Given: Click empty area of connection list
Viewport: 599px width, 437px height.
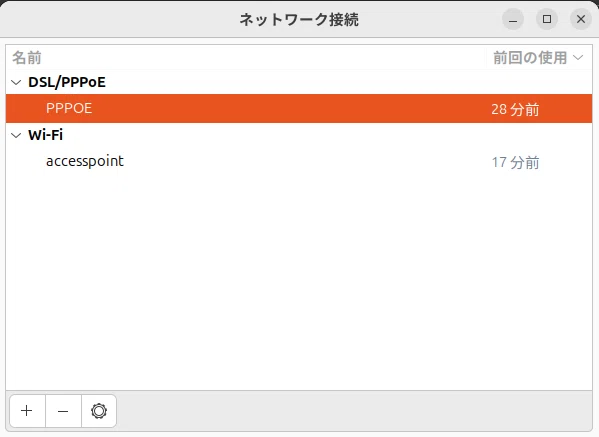Looking at the screenshot, I should [299, 283].
